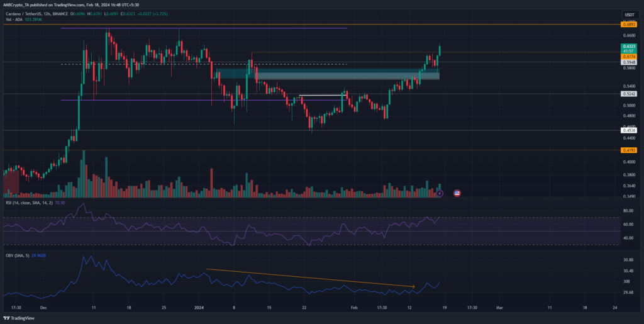Viewport: 644px width, 324px height.
Task: Click the 0.5242 price level label
Action: [x=628, y=94]
